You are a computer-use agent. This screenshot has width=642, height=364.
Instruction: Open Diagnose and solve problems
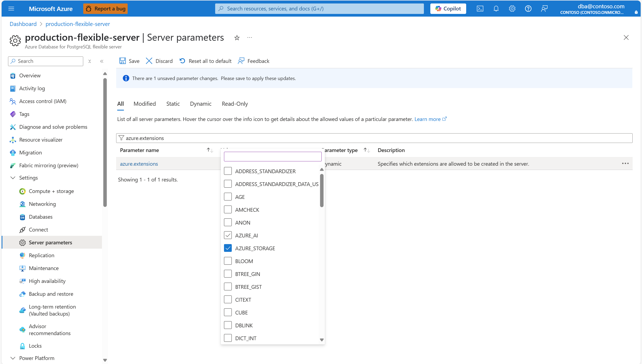[53, 127]
